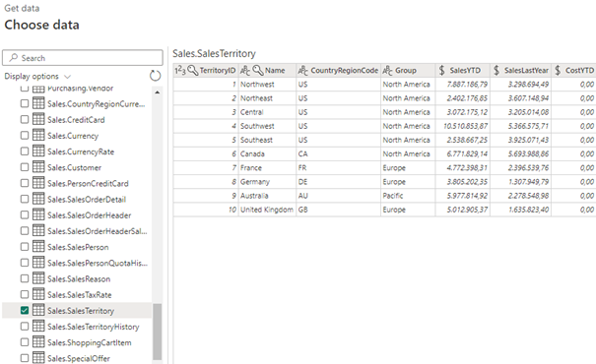Check the Sales.Currency checkbox

coord(25,135)
